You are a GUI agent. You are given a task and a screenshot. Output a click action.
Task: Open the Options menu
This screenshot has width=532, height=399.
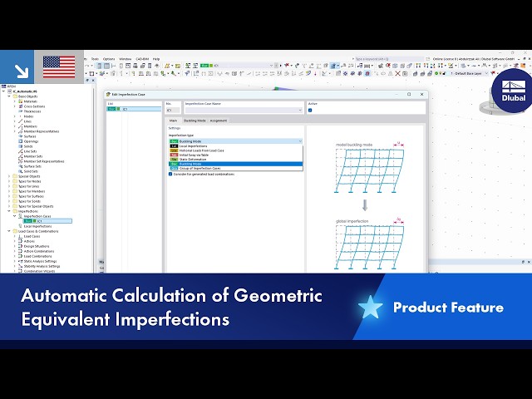(x=109, y=59)
